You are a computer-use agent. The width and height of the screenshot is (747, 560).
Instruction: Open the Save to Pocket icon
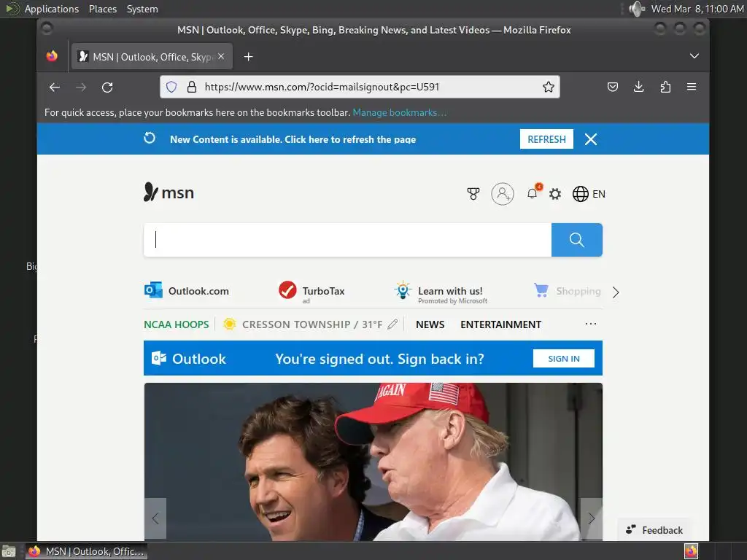pyautogui.click(x=613, y=87)
